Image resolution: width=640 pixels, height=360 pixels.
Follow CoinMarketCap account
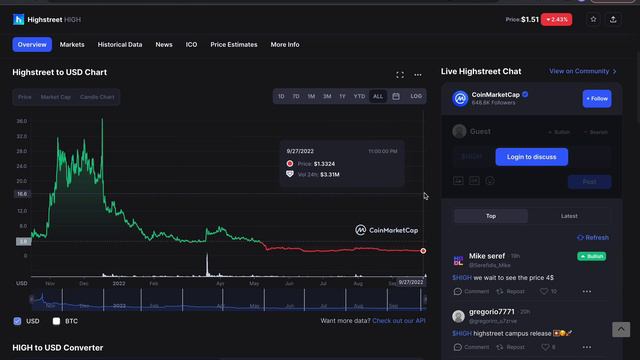point(597,98)
